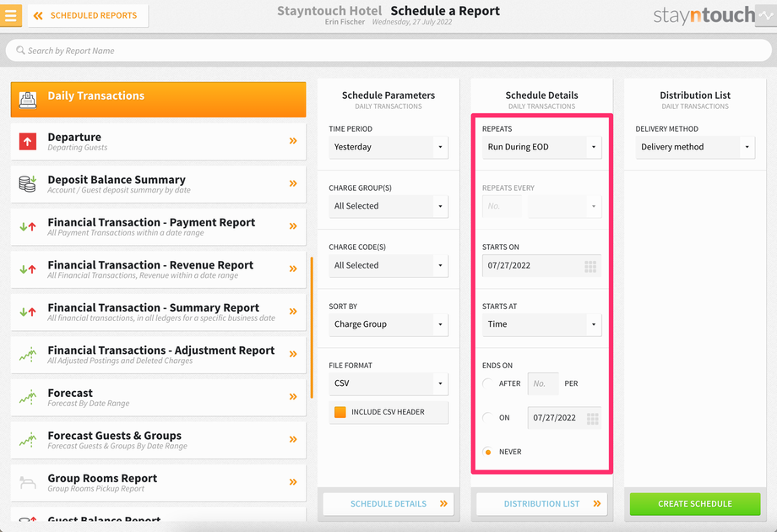Expand Summary Report row chevron

click(293, 312)
